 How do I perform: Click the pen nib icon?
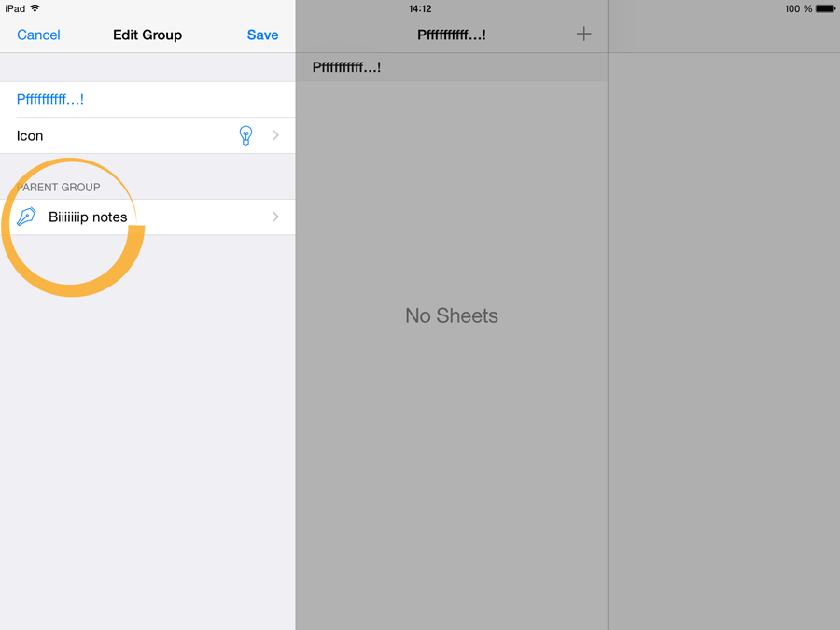26,217
